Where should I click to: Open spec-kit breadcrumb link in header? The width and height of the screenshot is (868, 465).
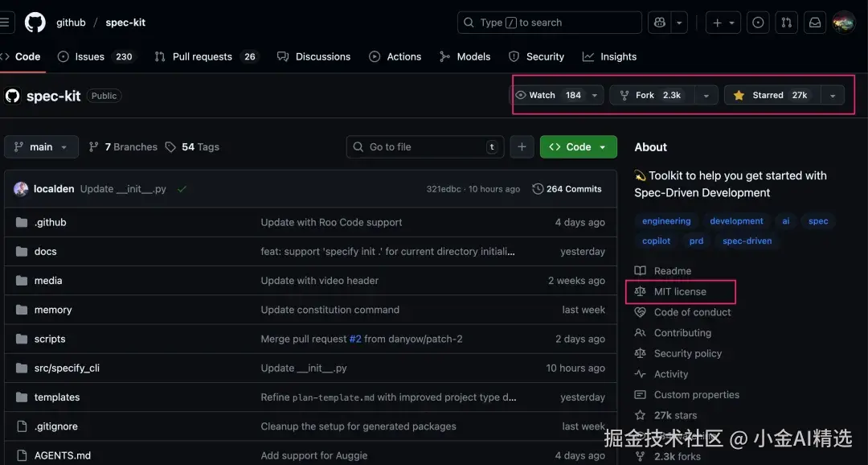click(125, 23)
